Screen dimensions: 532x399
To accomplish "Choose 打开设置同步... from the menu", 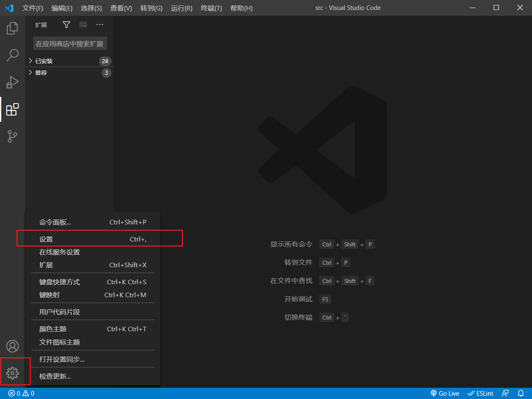I will click(93, 360).
